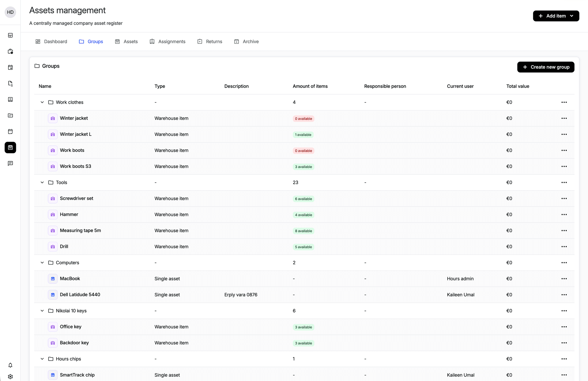
Task: Click the HD user avatar
Action: (10, 12)
